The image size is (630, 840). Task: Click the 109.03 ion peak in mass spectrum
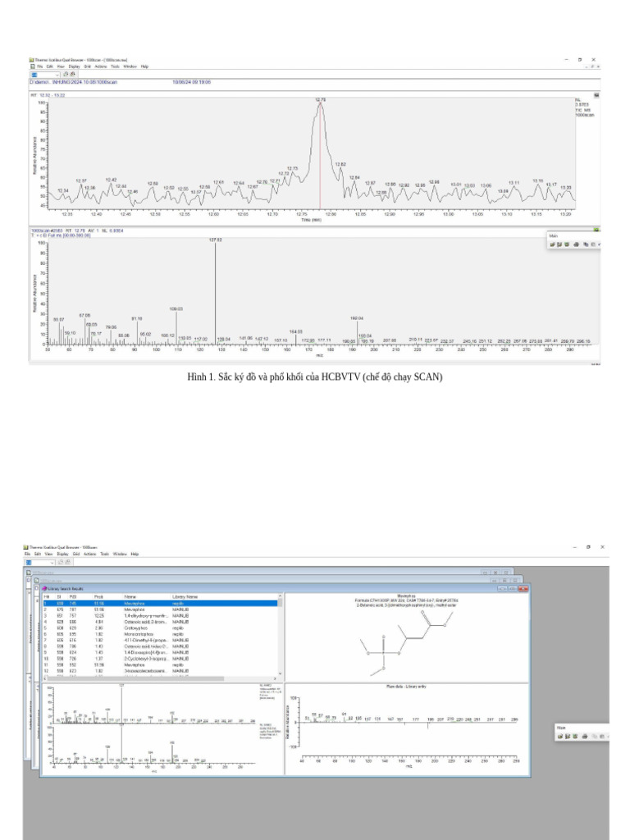176,327
